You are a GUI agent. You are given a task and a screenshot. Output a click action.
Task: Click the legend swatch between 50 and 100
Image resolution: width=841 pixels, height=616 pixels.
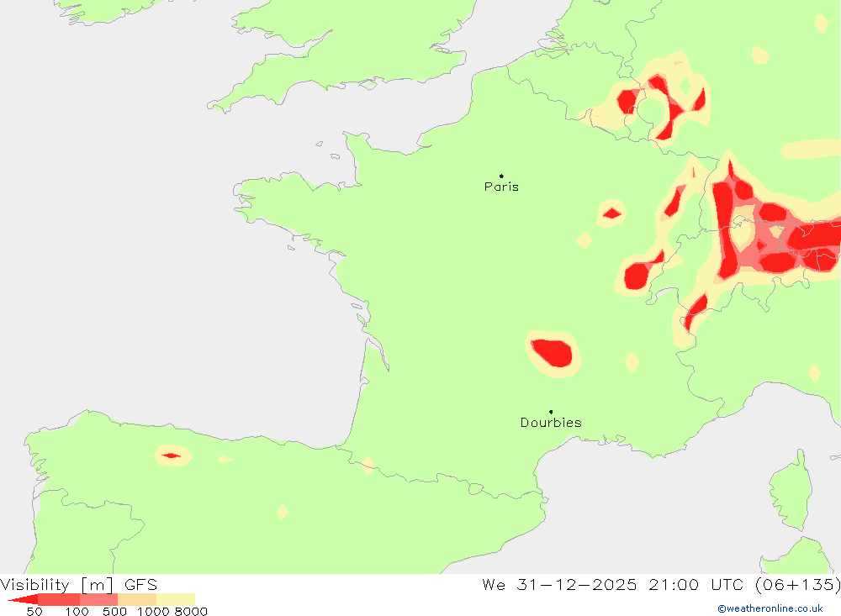click(x=59, y=599)
